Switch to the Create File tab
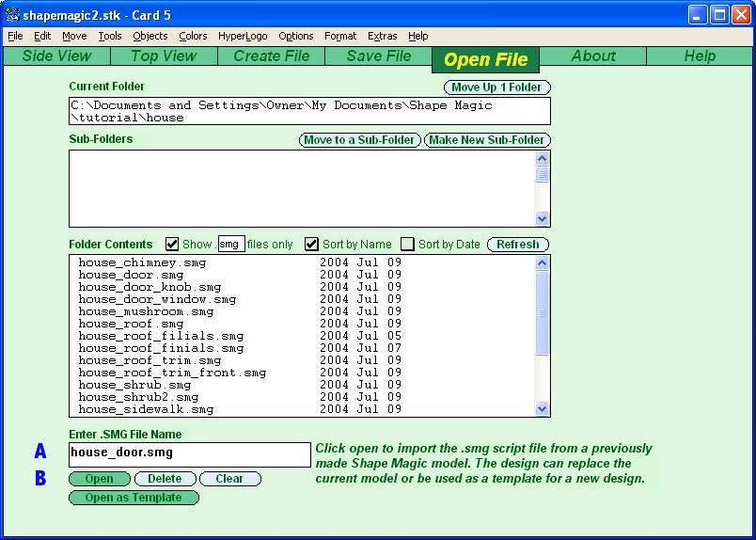 tap(271, 56)
